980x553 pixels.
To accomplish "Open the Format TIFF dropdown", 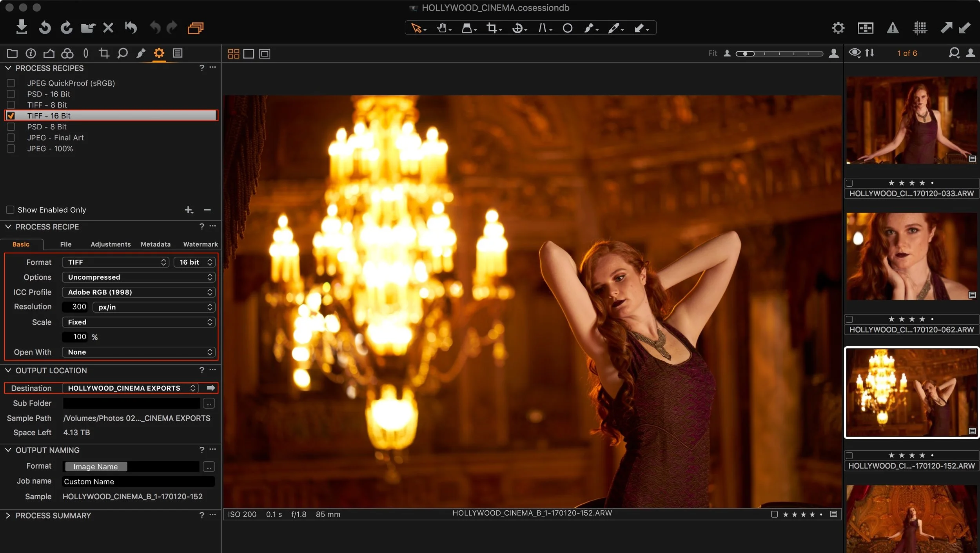I will [115, 262].
